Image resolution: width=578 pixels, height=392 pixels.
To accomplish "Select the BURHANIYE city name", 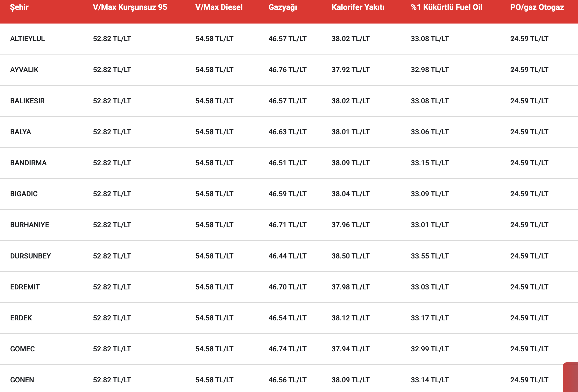I will (x=29, y=225).
